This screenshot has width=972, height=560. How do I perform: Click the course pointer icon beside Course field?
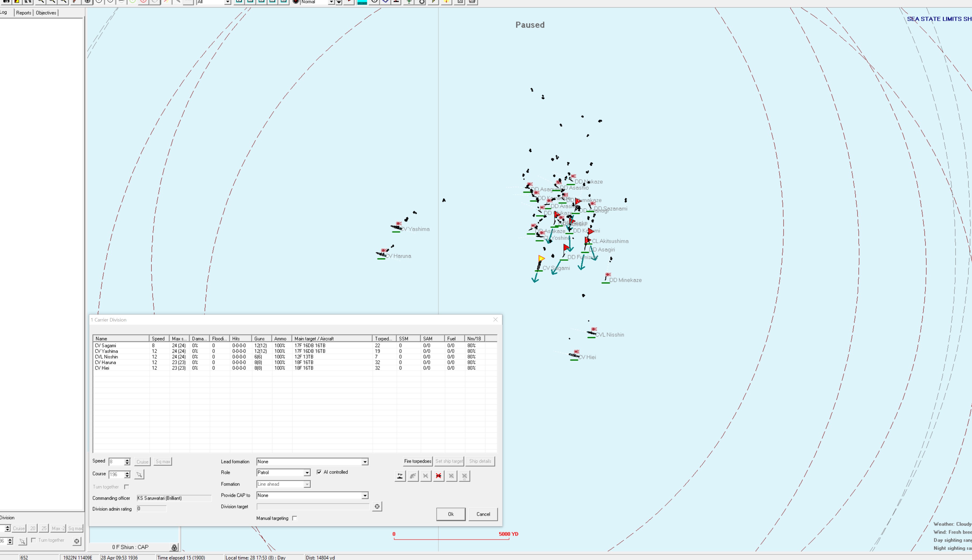click(x=139, y=475)
